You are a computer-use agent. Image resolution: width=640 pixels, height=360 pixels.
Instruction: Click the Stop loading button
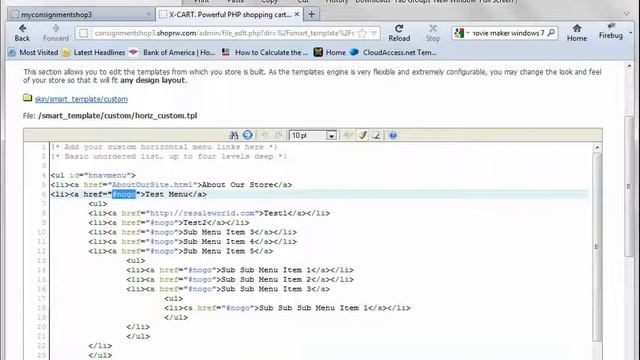433,33
